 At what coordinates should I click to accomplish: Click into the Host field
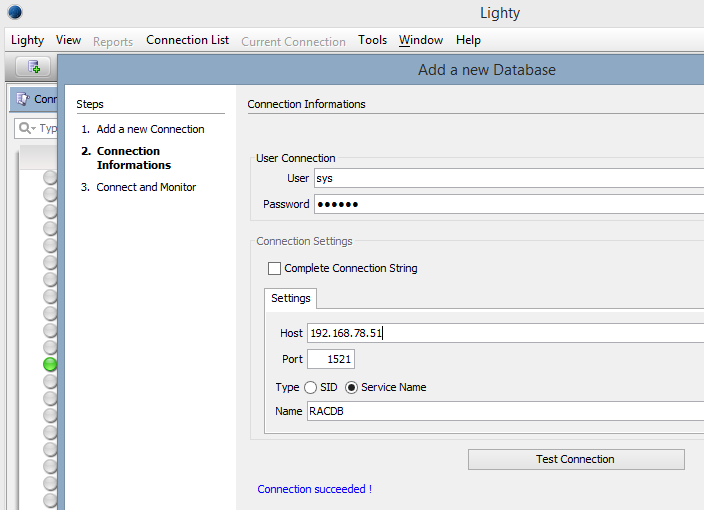coord(505,333)
